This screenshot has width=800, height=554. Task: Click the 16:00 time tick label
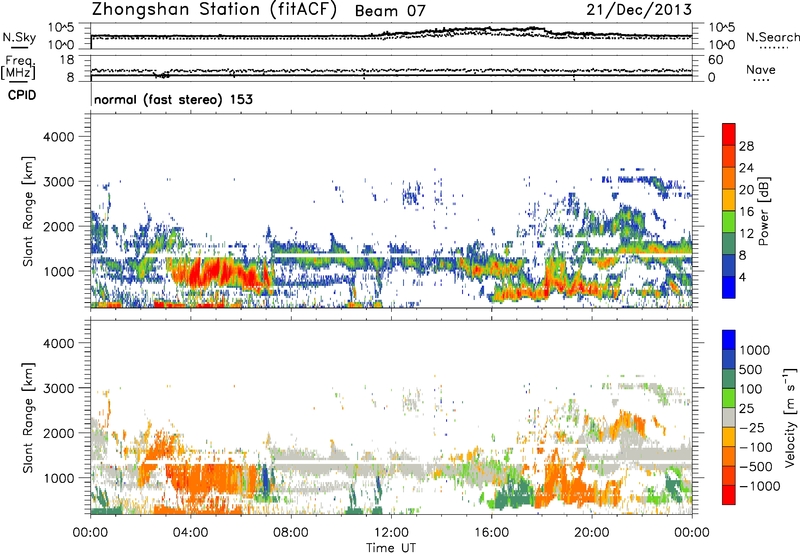point(492,533)
